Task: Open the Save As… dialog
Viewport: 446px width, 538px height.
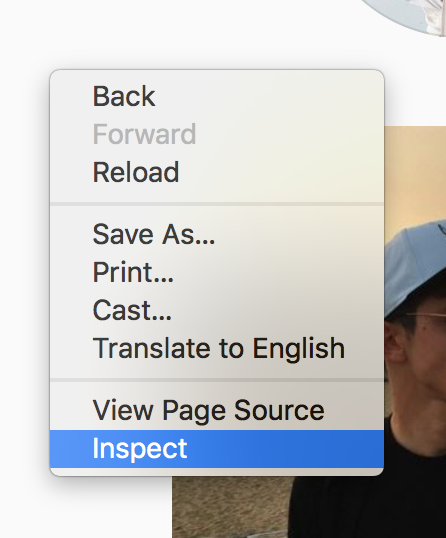Action: point(217,234)
